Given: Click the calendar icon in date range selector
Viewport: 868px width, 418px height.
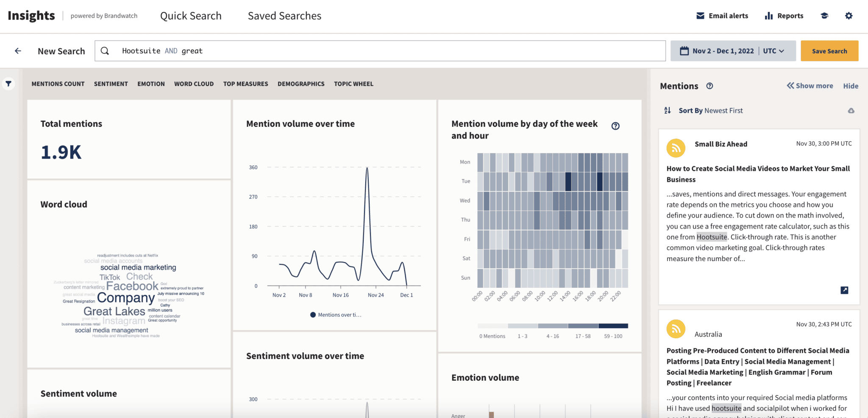Looking at the screenshot, I should coord(685,50).
